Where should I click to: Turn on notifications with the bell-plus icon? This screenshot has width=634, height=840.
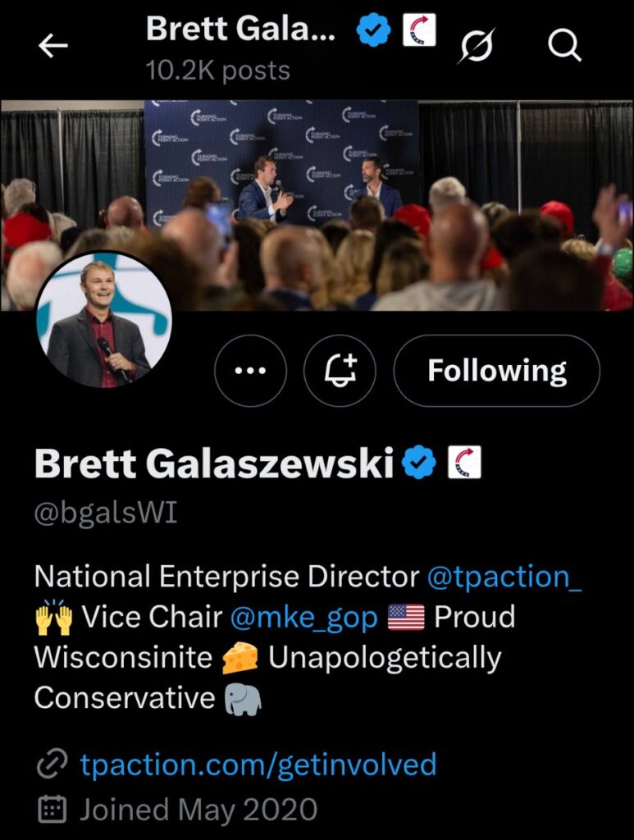click(x=340, y=370)
